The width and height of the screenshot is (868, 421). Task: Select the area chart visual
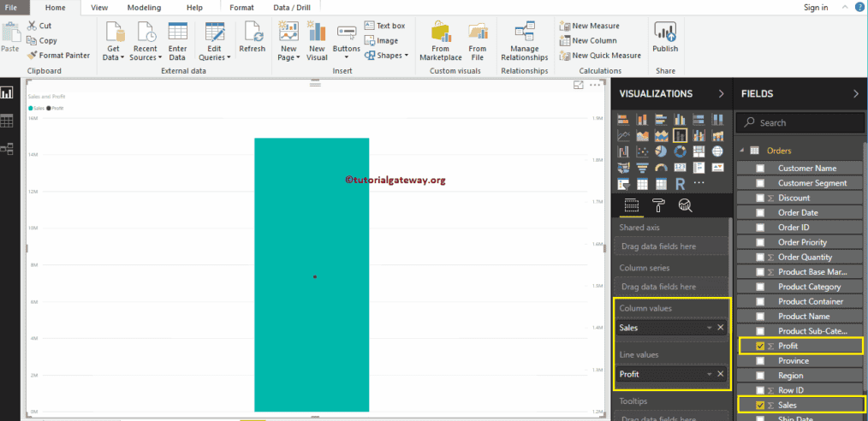pyautogui.click(x=642, y=135)
